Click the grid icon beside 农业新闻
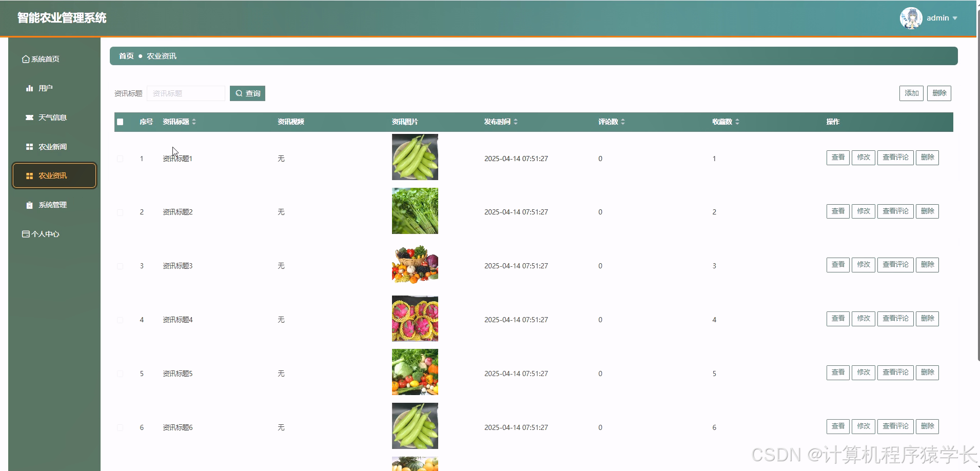This screenshot has width=980, height=471. (x=29, y=147)
